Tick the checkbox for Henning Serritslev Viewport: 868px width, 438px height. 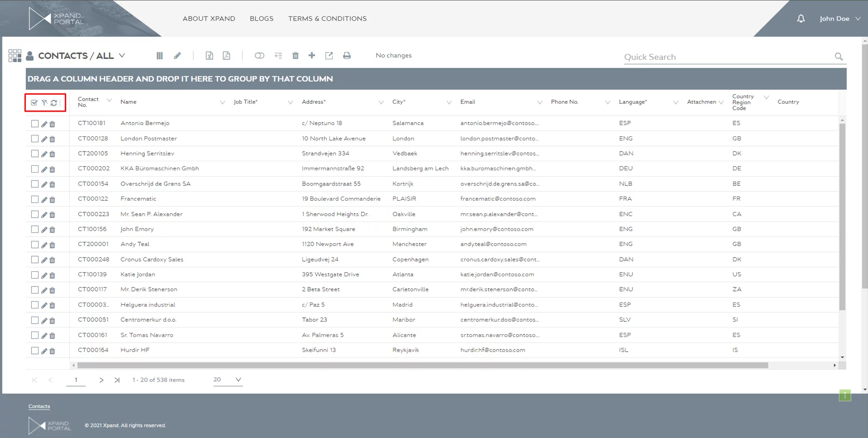click(35, 154)
